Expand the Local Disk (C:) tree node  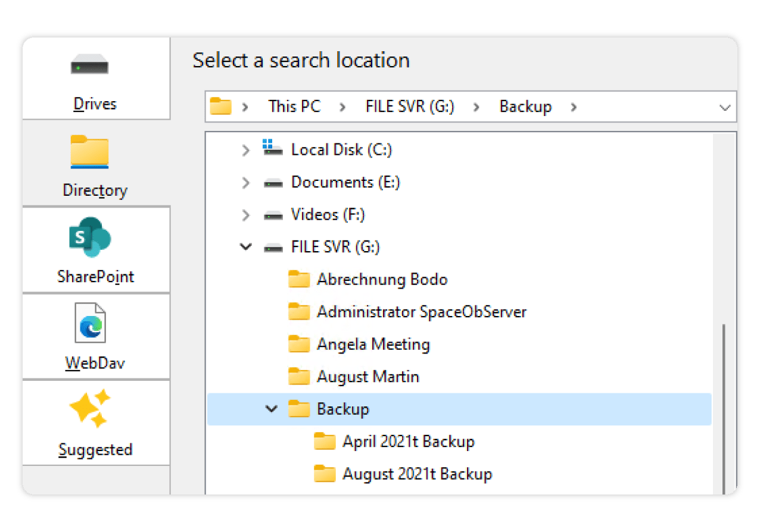[245, 151]
